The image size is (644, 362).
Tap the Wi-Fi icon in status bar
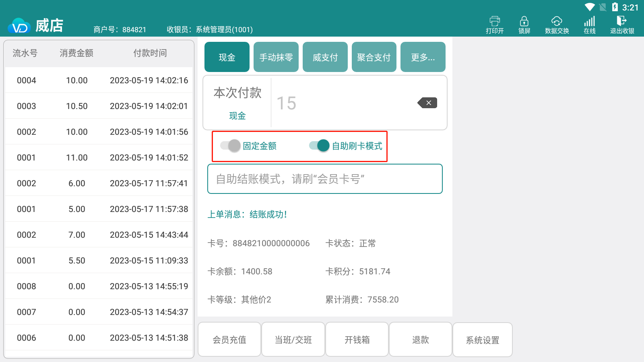pos(590,7)
